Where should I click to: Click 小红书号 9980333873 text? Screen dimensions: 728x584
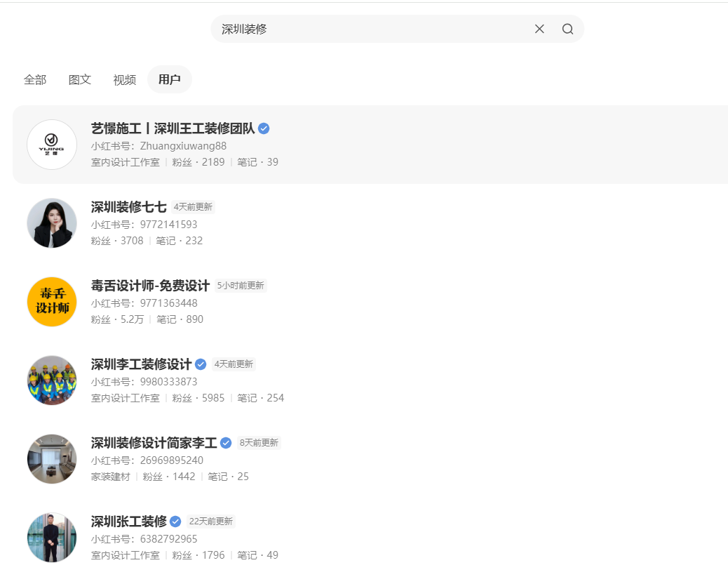pos(144,382)
